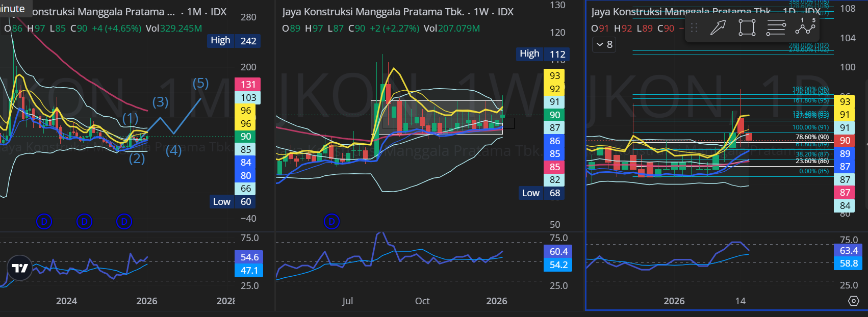Select Elliott wave label (1) on monthly chart
Screen dimensions: 868x317
130,119
